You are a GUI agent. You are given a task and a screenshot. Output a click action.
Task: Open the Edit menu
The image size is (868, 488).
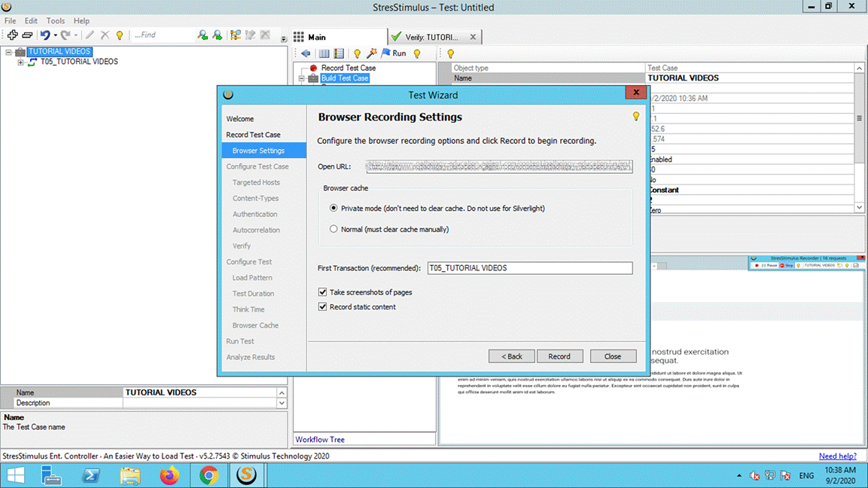(x=31, y=20)
